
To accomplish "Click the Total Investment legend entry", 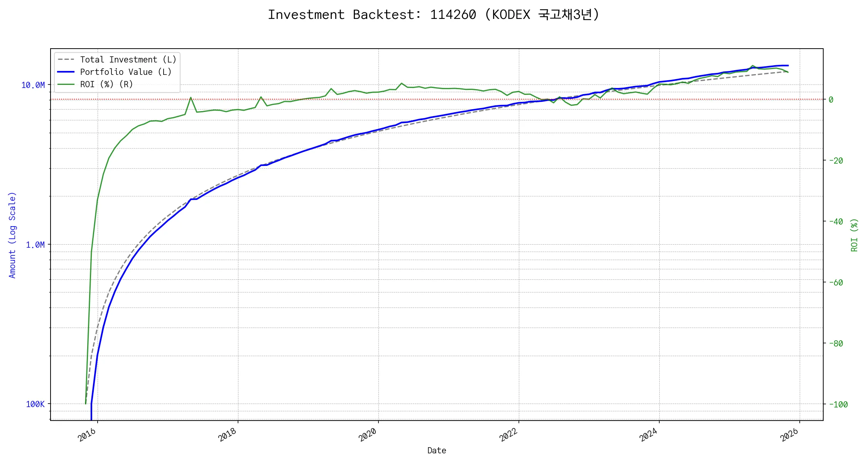I will click(128, 59).
